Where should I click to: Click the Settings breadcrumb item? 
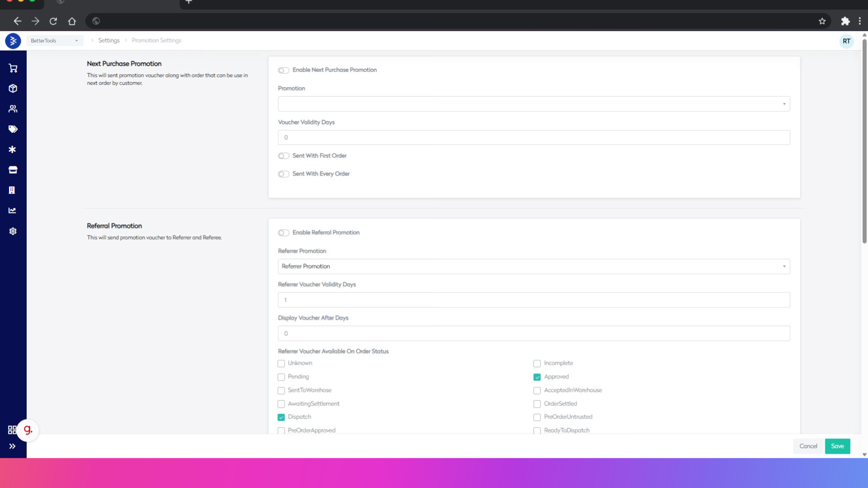click(109, 41)
